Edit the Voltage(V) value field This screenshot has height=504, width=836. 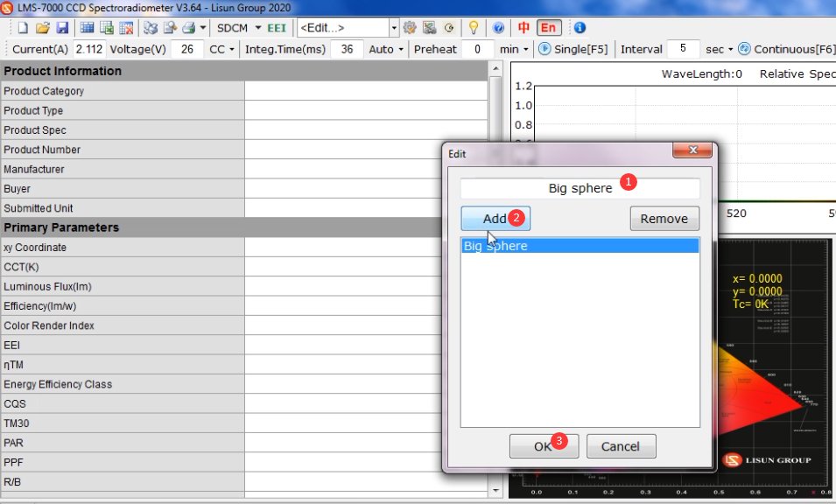(x=186, y=49)
